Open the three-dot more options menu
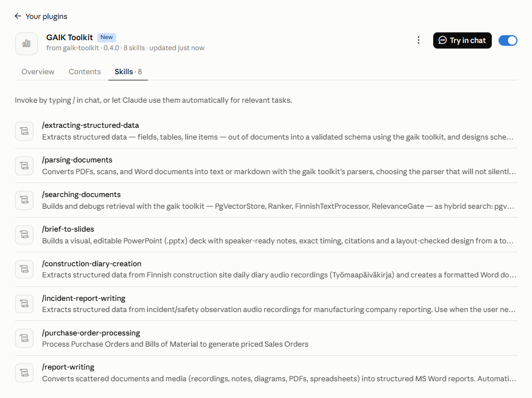Screen dimensions: 532x398 pyautogui.click(x=418, y=40)
